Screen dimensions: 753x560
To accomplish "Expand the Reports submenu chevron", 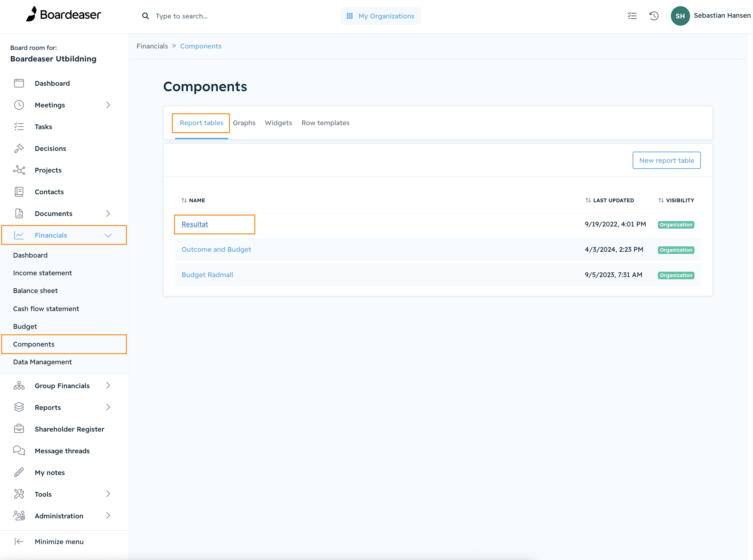I will tap(108, 407).
